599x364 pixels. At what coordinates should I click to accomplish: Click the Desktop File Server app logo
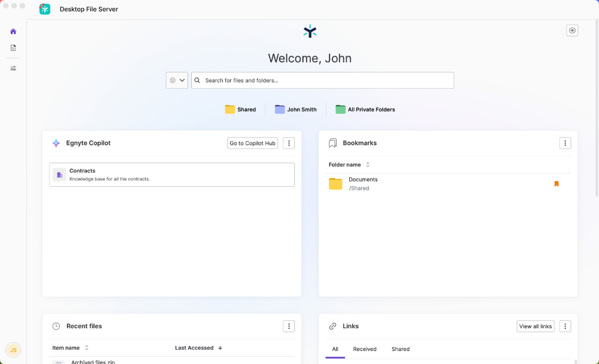coord(45,9)
